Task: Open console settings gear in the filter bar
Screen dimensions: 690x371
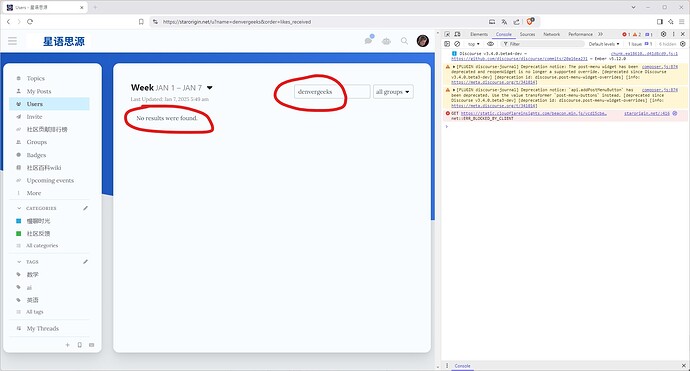Action: tap(683, 44)
